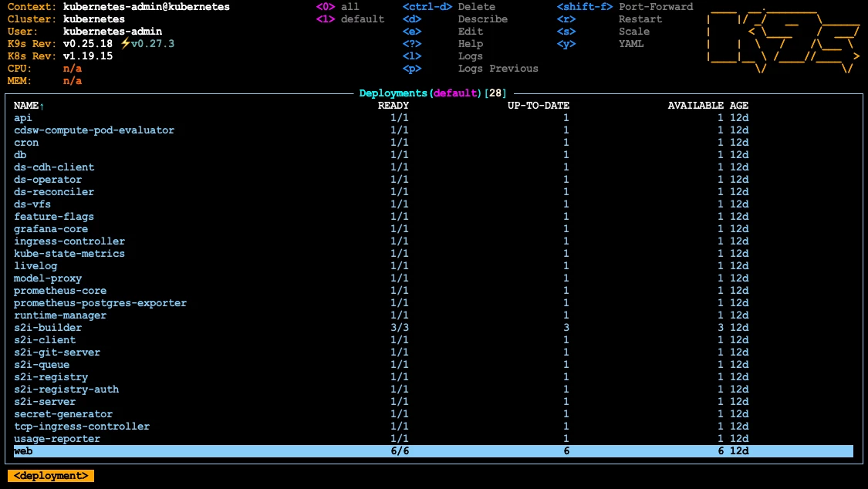
Task: Click the Describe shortcut hint
Action: [483, 19]
